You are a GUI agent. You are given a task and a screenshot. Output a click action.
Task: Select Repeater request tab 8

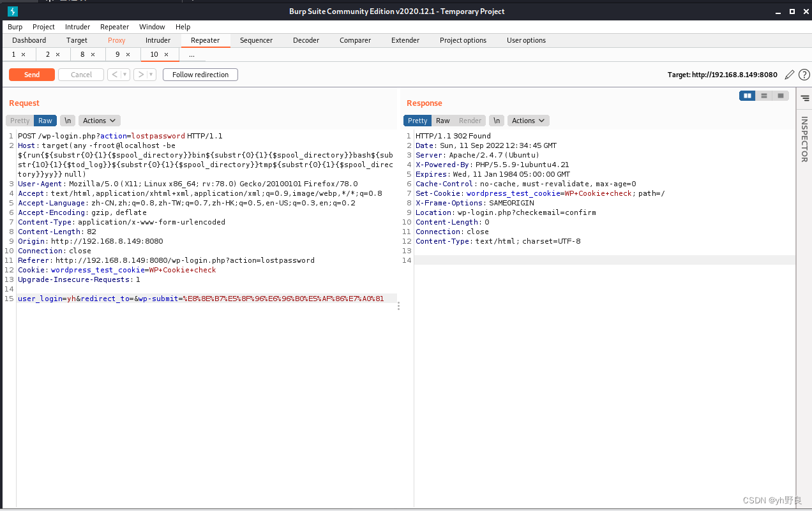tap(82, 55)
